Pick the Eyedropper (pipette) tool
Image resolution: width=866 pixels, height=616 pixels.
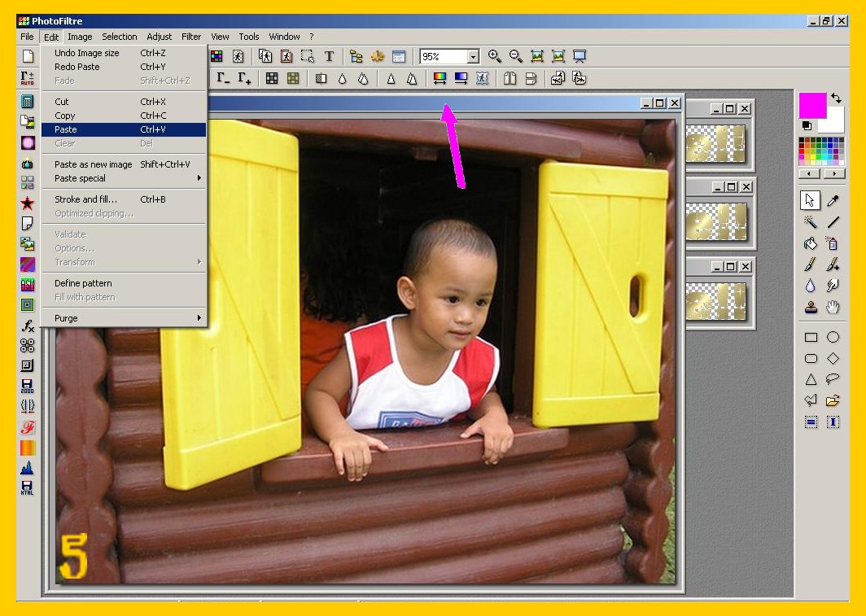[x=833, y=200]
